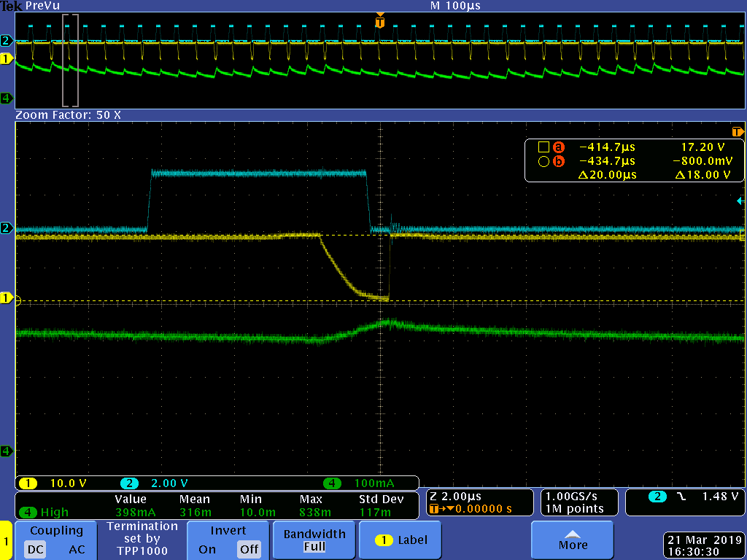Click channel 2 badge in scale readout
Screen dimensions: 747x560
[x=129, y=483]
